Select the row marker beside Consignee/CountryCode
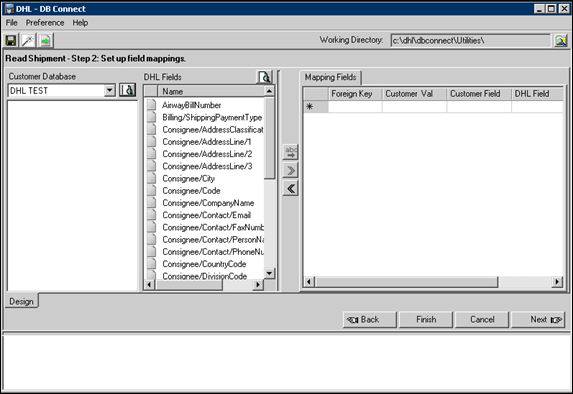The height and width of the screenshot is (394, 573). click(151, 264)
